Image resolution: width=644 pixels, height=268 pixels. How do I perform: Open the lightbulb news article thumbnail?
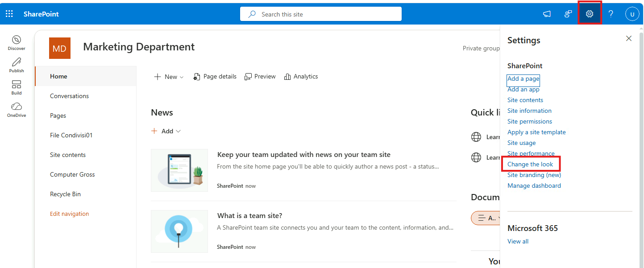pos(179,231)
